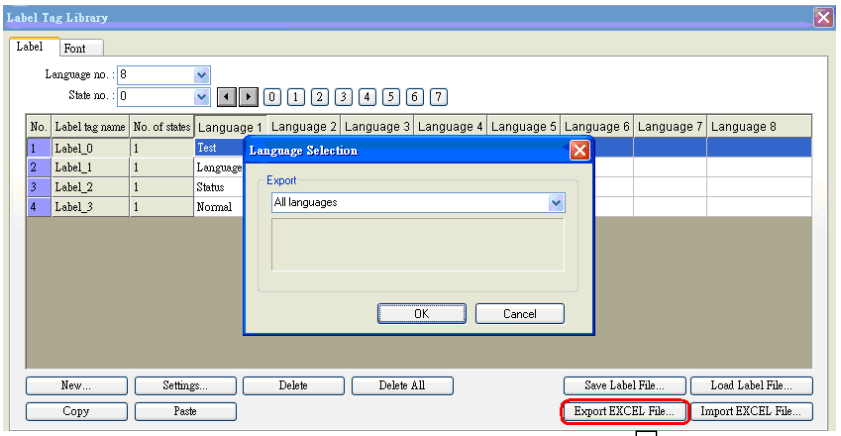Select state button 6

[414, 97]
